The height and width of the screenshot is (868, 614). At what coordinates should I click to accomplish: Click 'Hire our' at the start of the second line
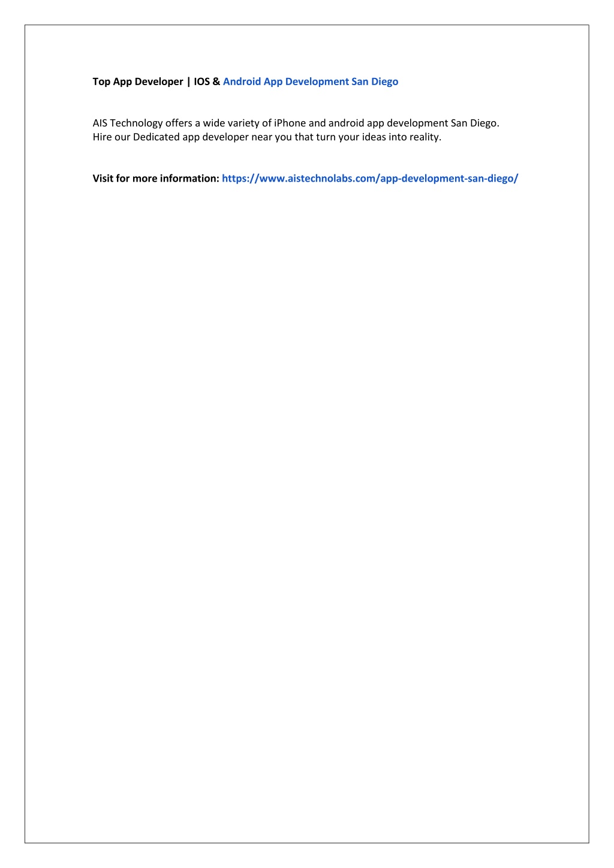point(112,137)
